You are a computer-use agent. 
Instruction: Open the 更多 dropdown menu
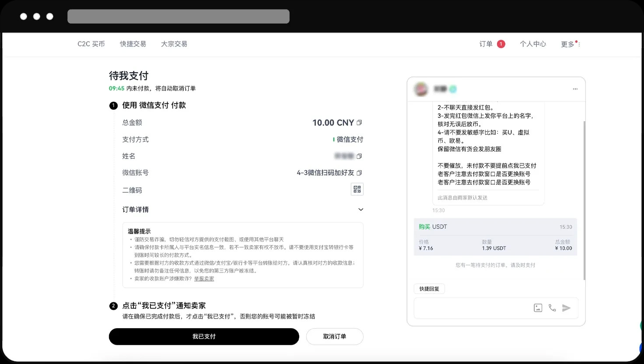click(x=567, y=44)
